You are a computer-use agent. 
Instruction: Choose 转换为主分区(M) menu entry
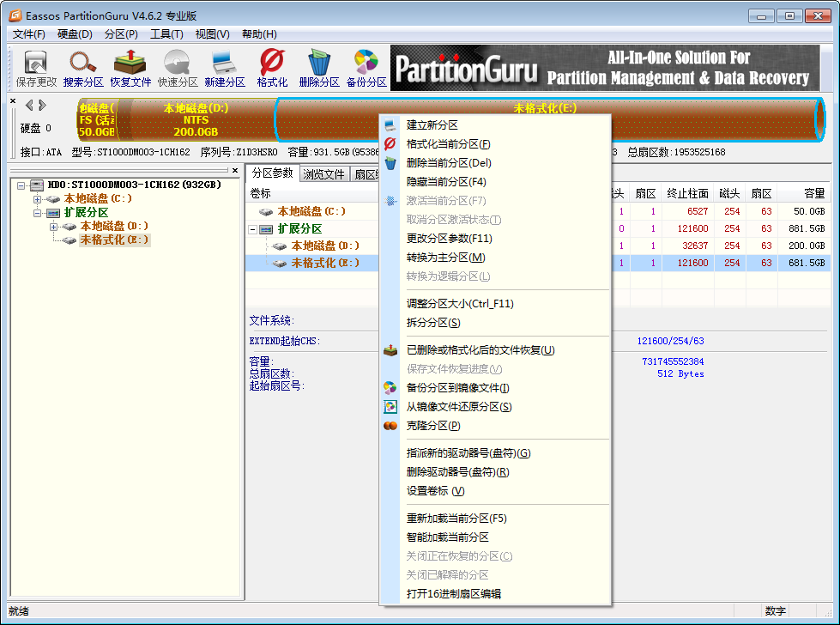point(495,258)
